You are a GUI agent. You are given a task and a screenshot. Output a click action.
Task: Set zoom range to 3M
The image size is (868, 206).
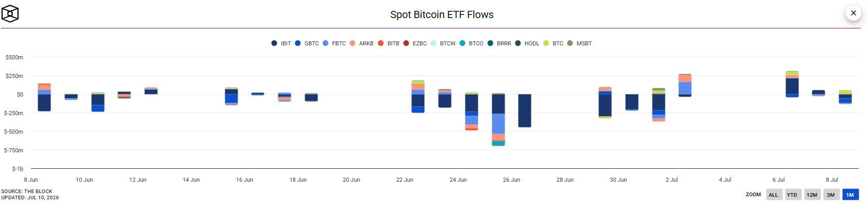pos(831,195)
